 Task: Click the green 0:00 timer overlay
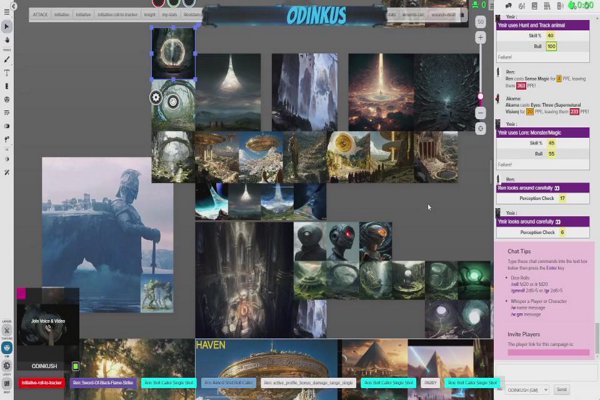[581, 5]
